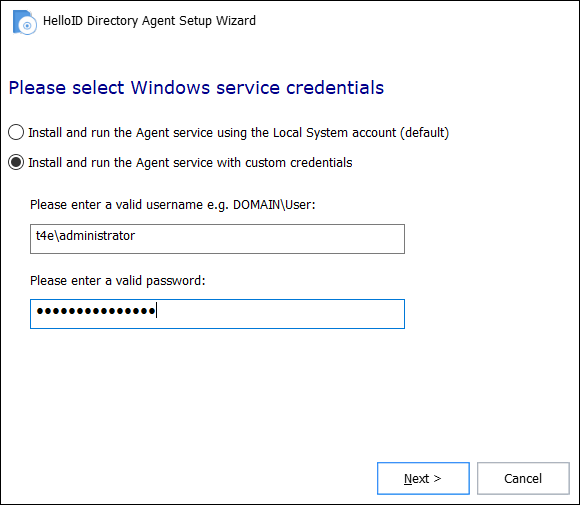Click the masked password dots

pyautogui.click(x=96, y=311)
